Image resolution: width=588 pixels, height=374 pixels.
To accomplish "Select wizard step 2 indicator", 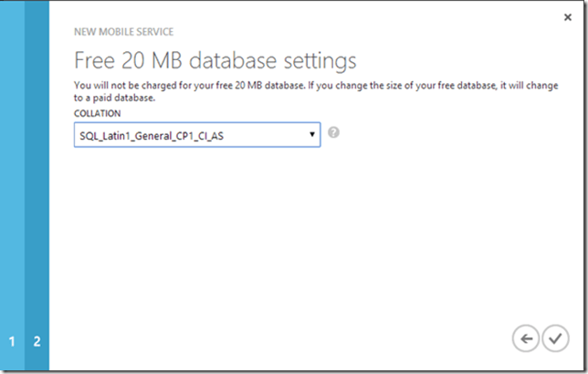I will click(x=37, y=342).
